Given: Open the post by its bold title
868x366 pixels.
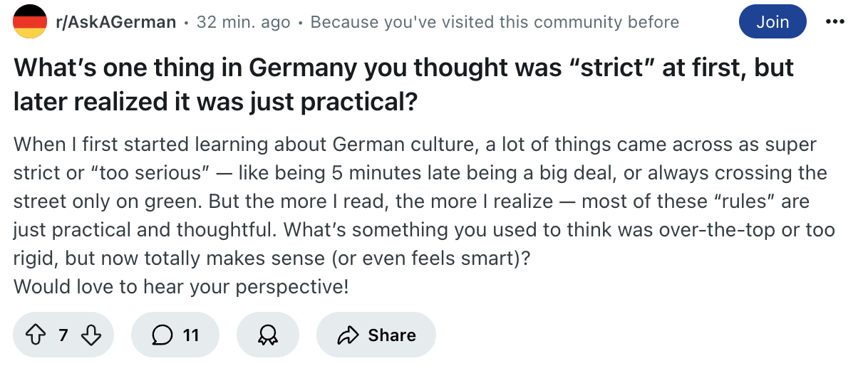Looking at the screenshot, I should point(403,85).
